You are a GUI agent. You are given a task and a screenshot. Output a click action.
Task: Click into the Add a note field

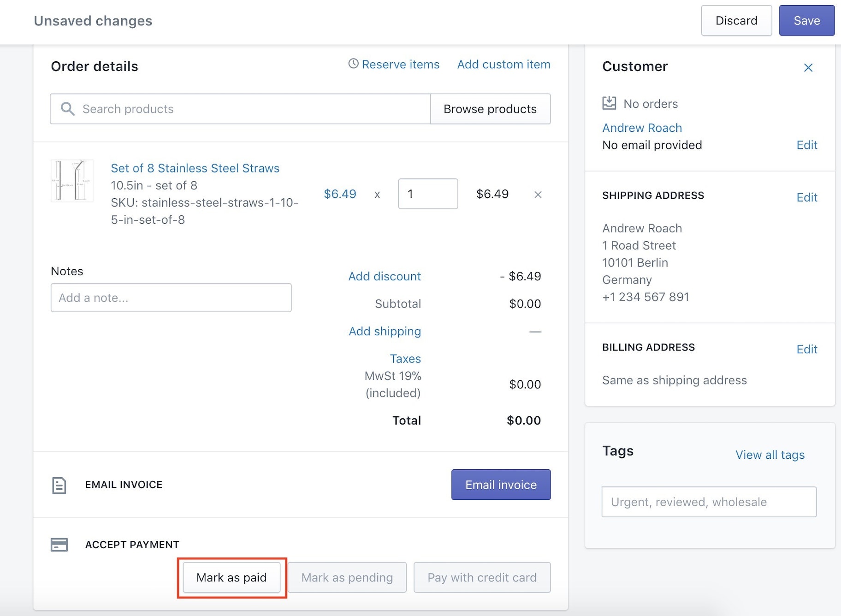coord(171,298)
